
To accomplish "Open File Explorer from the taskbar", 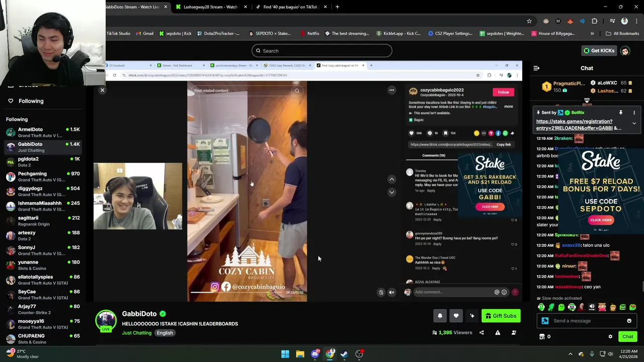I will point(300,354).
